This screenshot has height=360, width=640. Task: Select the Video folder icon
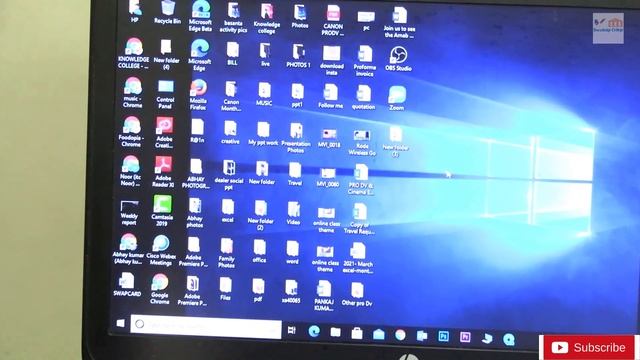click(293, 213)
